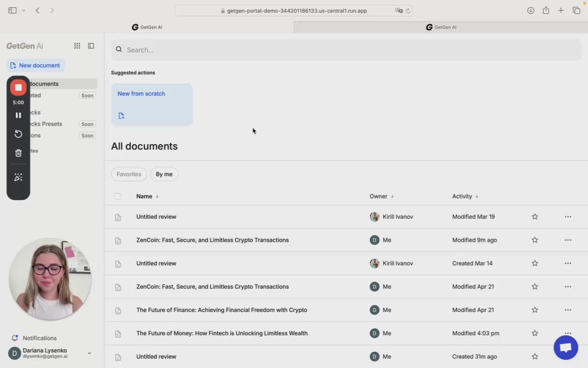Viewport: 588px width, 368px height.
Task: Click the New document button
Action: [x=35, y=65]
